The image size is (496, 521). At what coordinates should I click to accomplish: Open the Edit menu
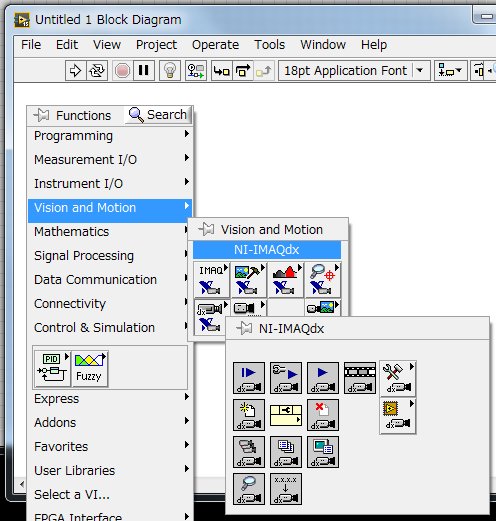pos(67,45)
